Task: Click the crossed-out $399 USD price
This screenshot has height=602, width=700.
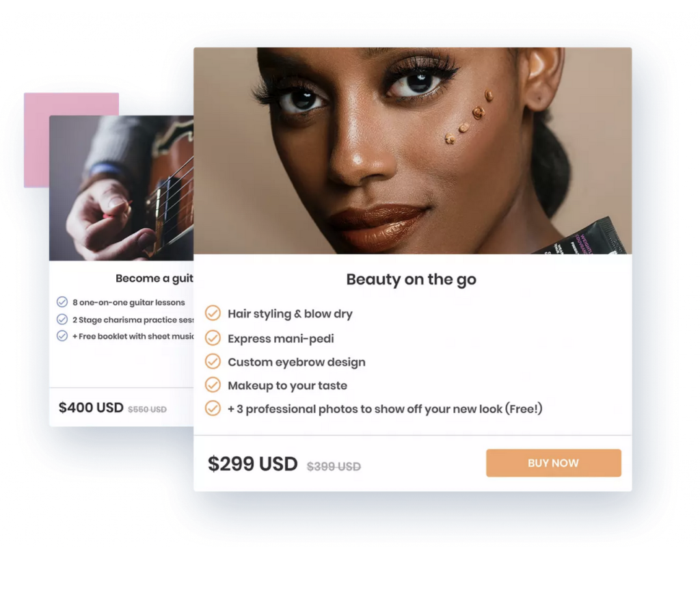Action: point(334,467)
